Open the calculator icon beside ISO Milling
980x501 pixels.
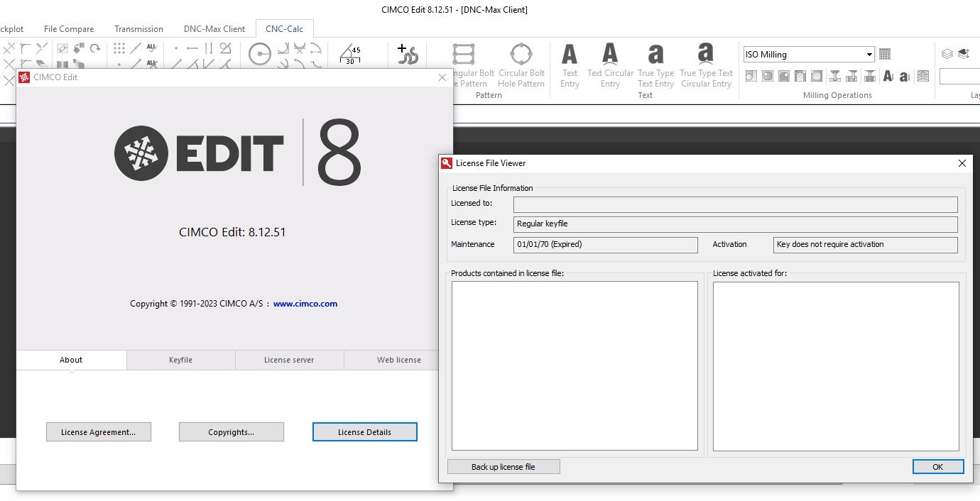(885, 54)
